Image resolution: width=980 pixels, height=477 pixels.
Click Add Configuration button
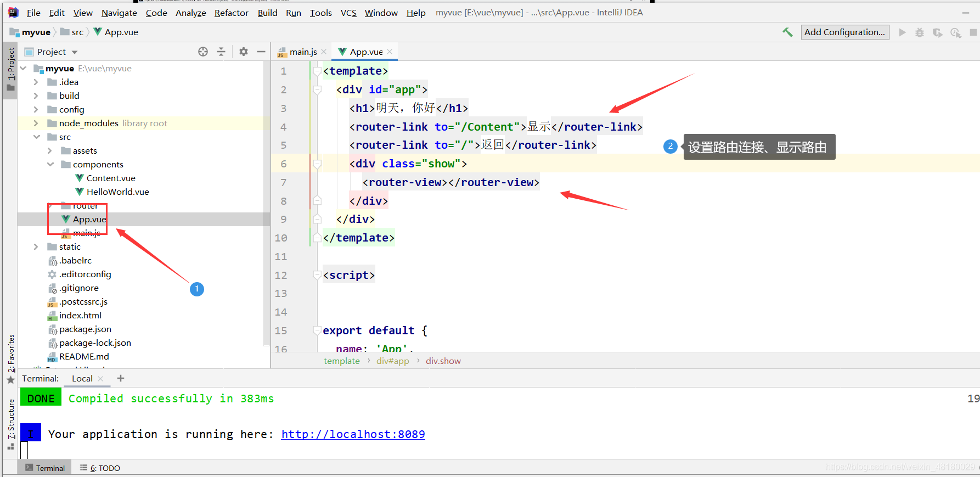tap(845, 32)
